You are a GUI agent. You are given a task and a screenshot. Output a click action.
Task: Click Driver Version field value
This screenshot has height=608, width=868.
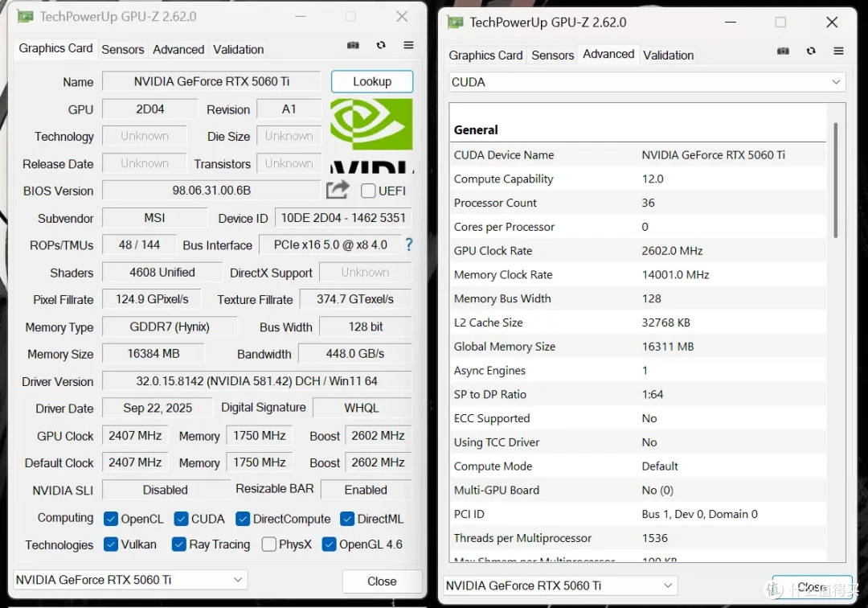[x=257, y=381]
